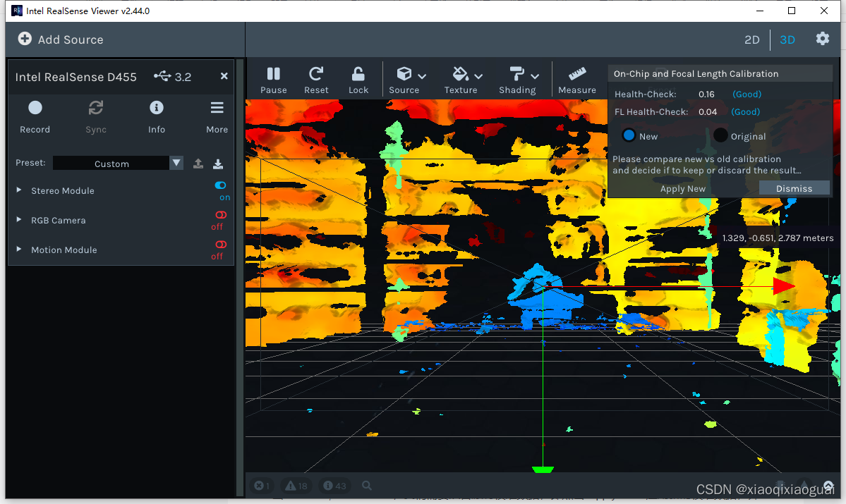Click the Add Source plus icon
This screenshot has width=846, height=504.
pos(25,39)
